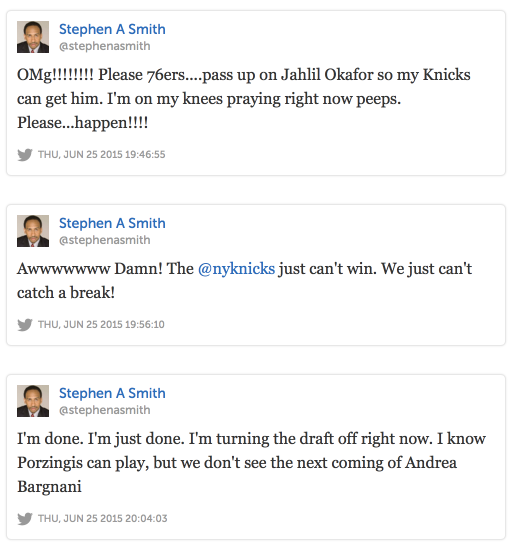Image resolution: width=515 pixels, height=546 pixels.
Task: Click the 'just can't win' tweet text
Action: [244, 281]
